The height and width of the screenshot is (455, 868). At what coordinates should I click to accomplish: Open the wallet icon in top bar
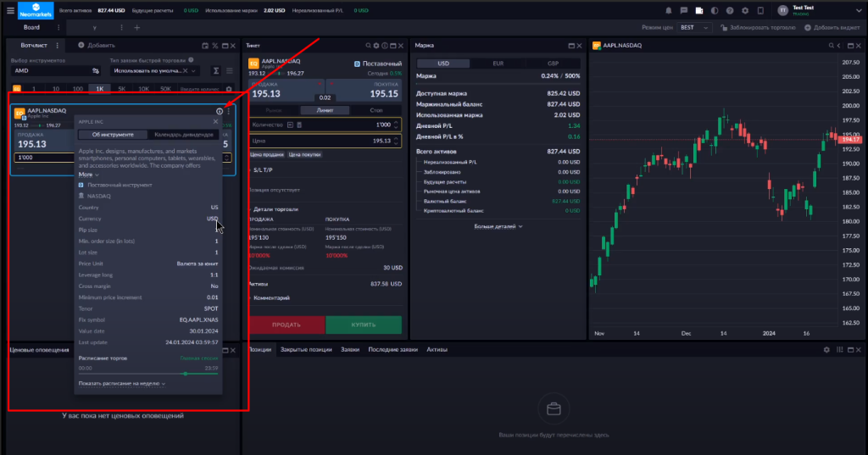(x=699, y=10)
